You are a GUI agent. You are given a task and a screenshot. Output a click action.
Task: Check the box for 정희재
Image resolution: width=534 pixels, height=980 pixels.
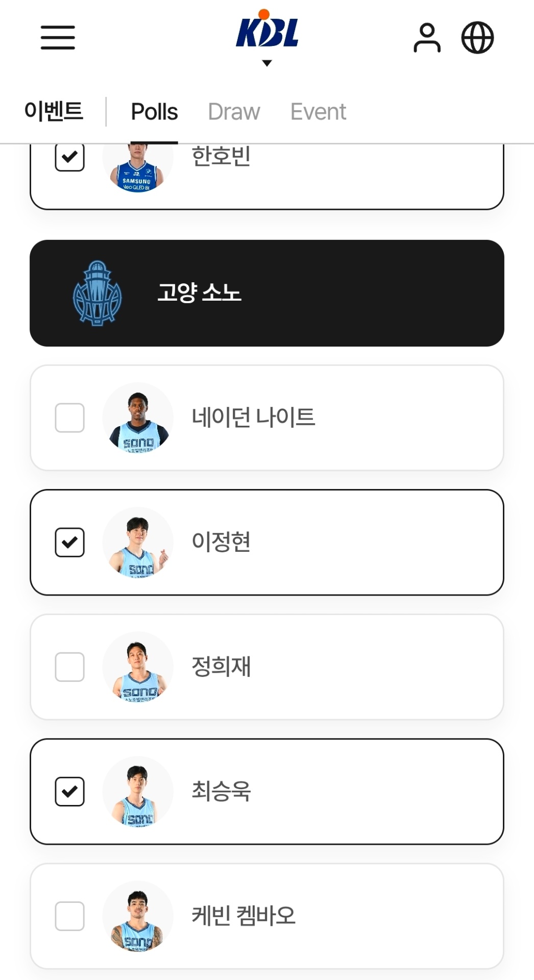point(70,667)
